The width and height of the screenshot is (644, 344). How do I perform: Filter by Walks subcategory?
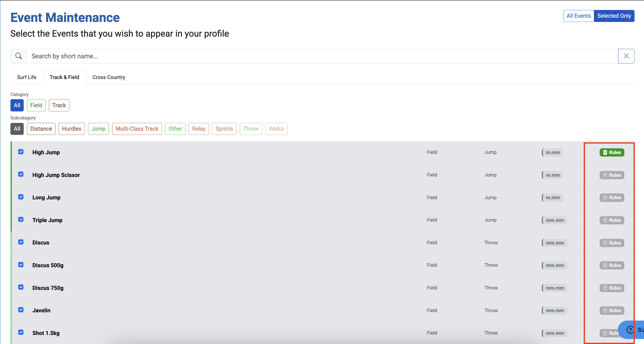276,129
